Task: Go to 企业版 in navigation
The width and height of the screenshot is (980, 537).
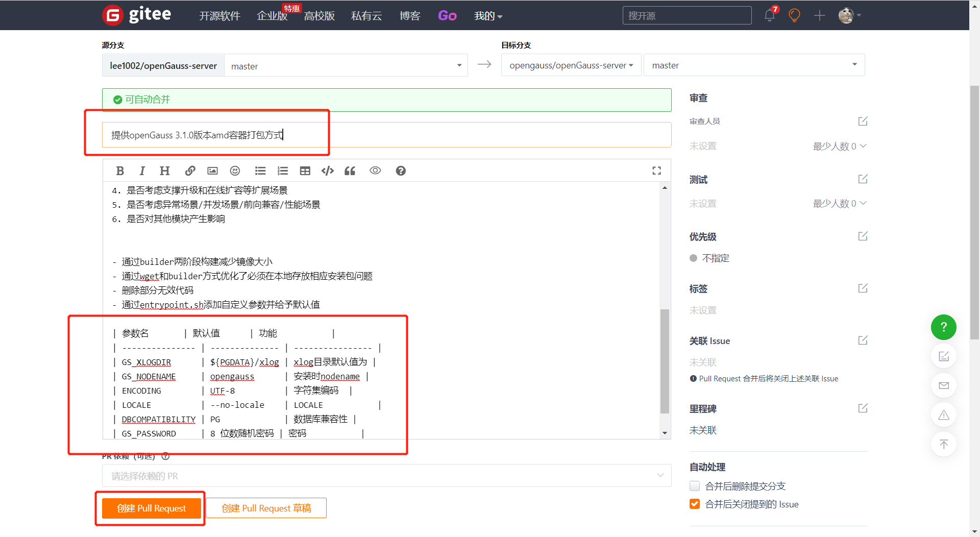Action: (x=272, y=16)
